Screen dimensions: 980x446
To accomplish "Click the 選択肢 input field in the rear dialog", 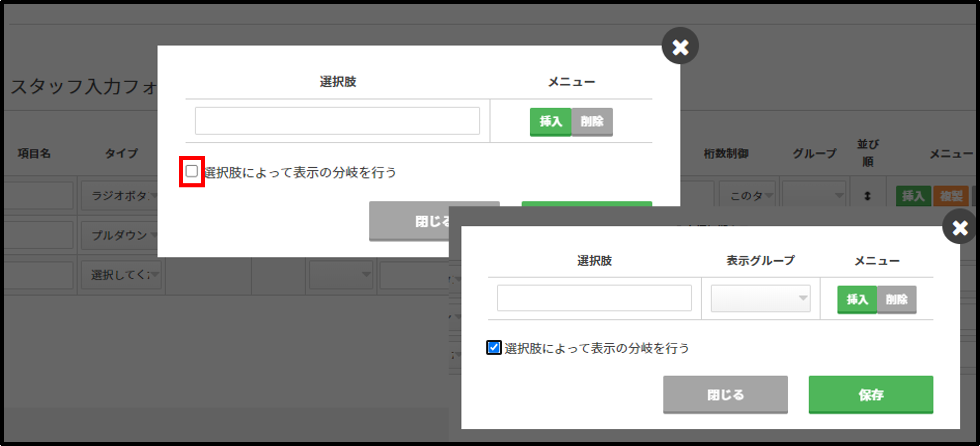I will point(337,121).
